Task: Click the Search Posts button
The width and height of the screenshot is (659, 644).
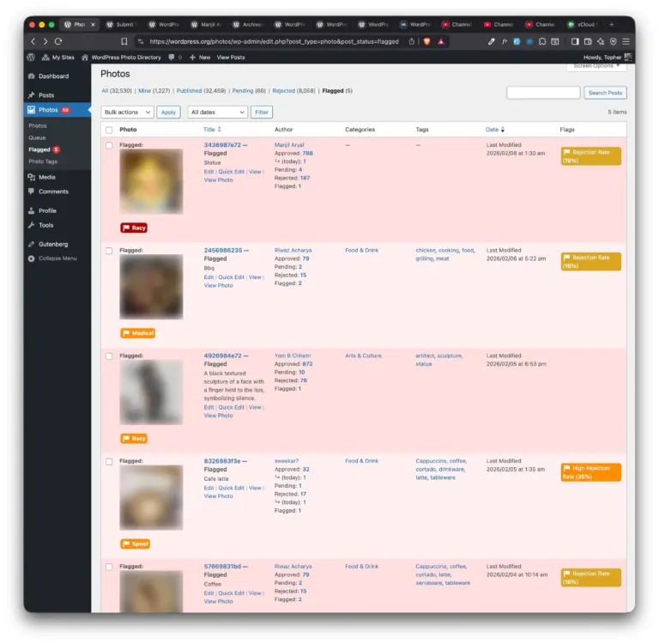Action: point(605,93)
